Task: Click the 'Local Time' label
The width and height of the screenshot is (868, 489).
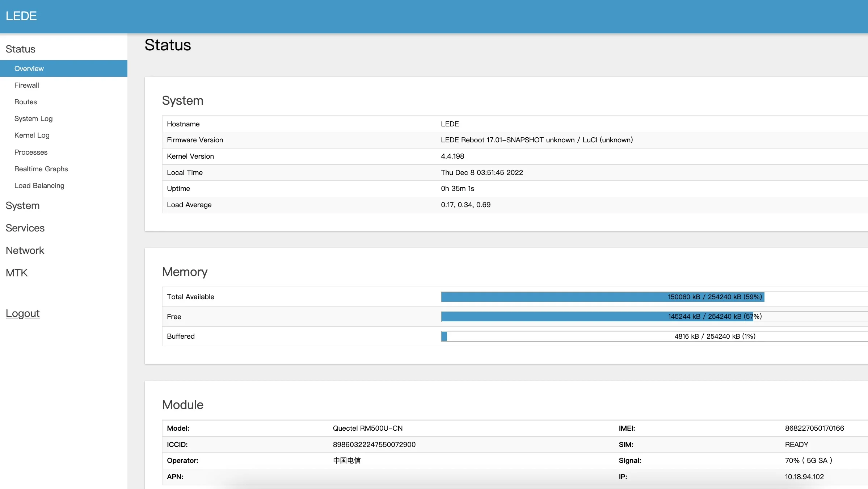Action: pyautogui.click(x=185, y=172)
